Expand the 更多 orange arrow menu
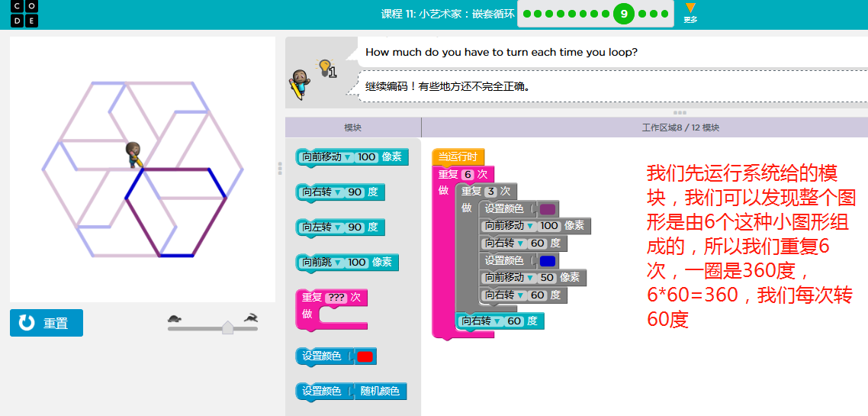The image size is (868, 416). (x=690, y=9)
